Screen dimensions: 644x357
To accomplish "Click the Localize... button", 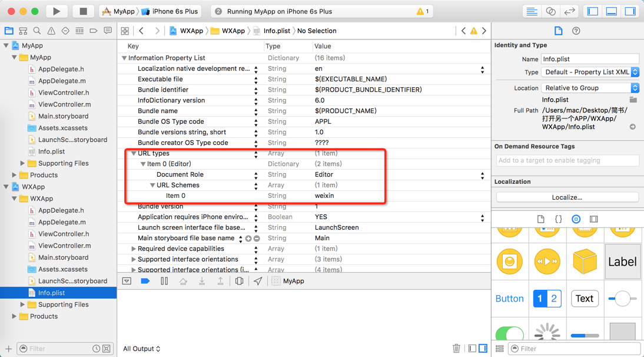I will [567, 197].
